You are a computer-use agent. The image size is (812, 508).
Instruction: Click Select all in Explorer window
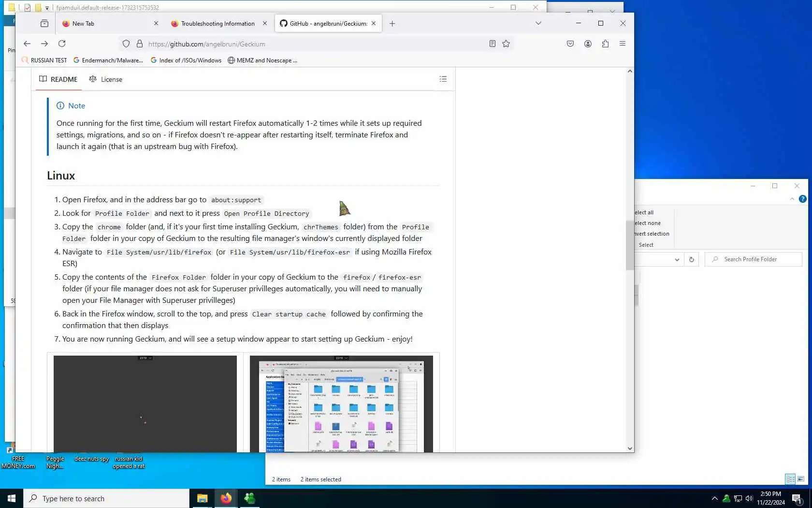coord(644,212)
